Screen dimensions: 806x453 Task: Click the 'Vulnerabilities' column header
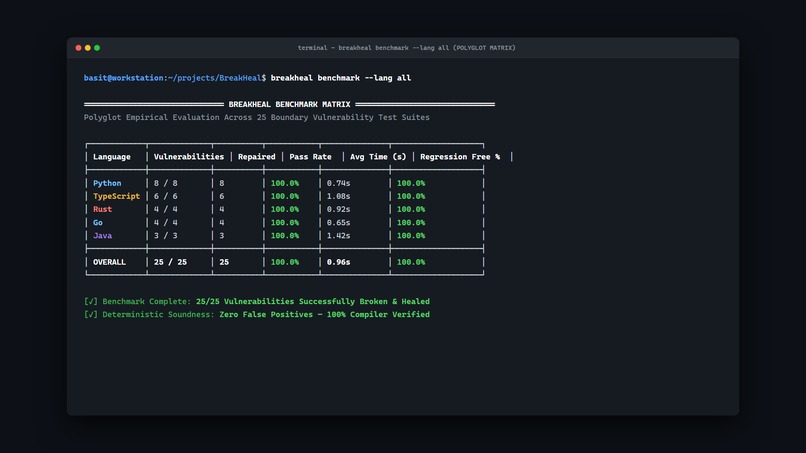click(189, 157)
